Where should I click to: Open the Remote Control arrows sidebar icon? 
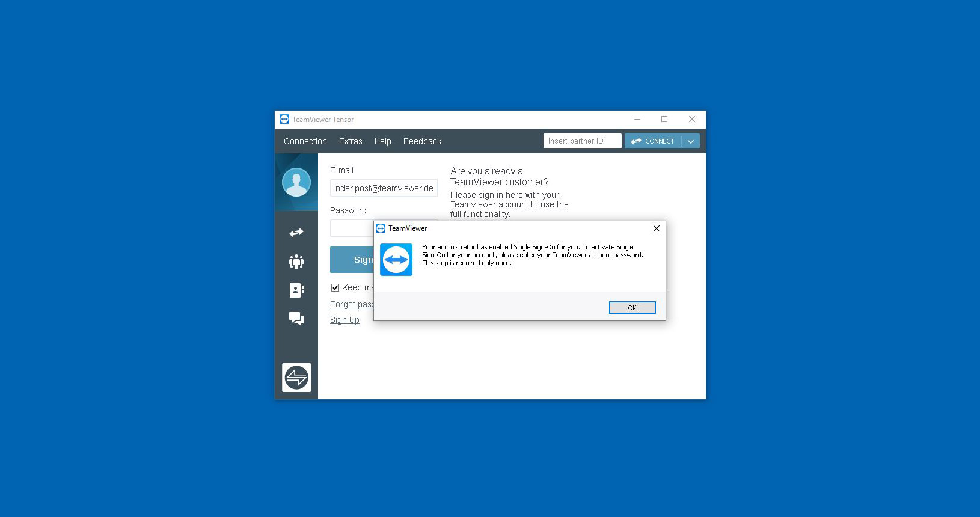point(296,233)
